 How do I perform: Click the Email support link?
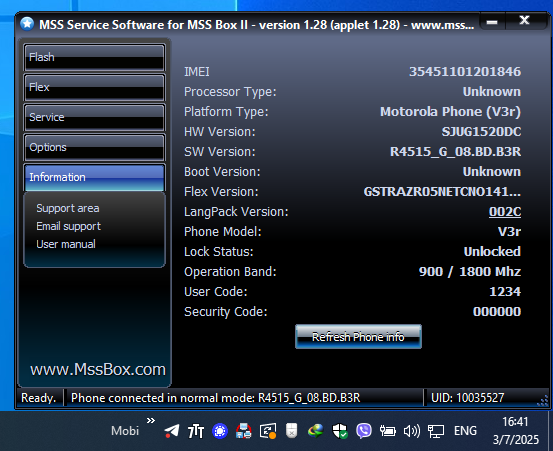point(68,226)
